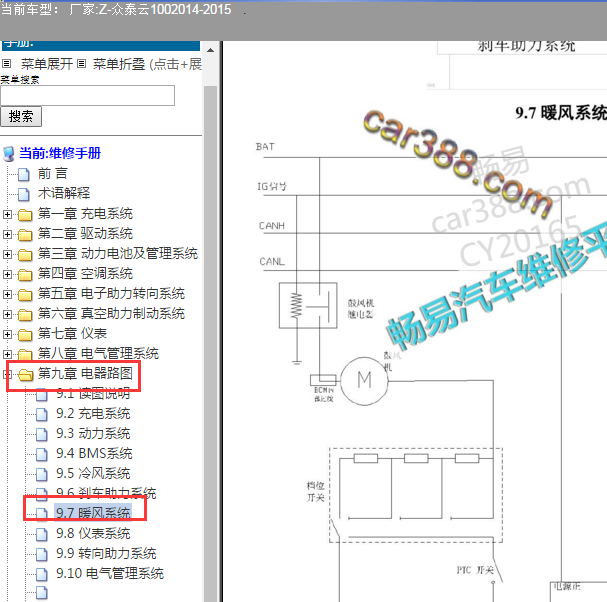Screen dimensions: 607x602
Task: Select 第二章 驱动系统 chapter label
Action: pyautogui.click(x=85, y=233)
